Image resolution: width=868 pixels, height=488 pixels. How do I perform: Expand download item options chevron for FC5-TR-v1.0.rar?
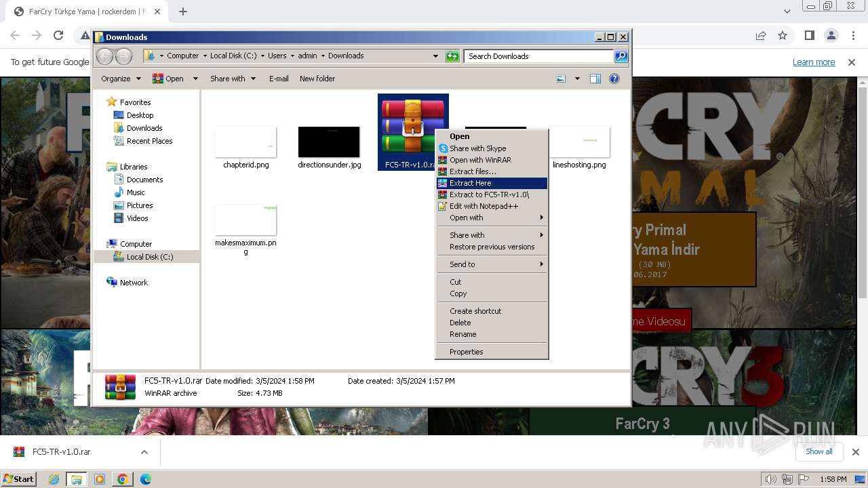144,452
